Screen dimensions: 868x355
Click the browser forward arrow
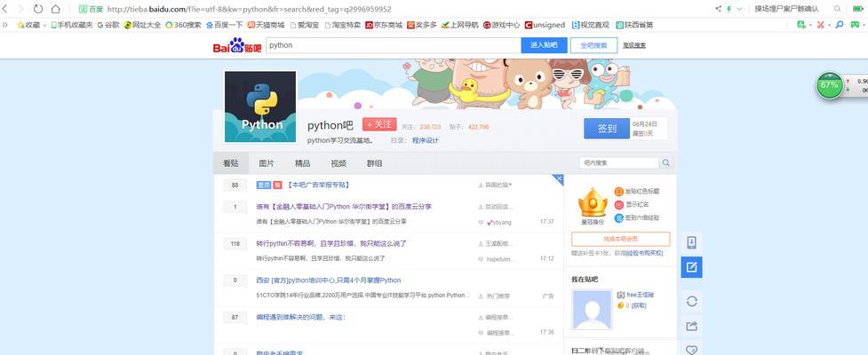20,9
